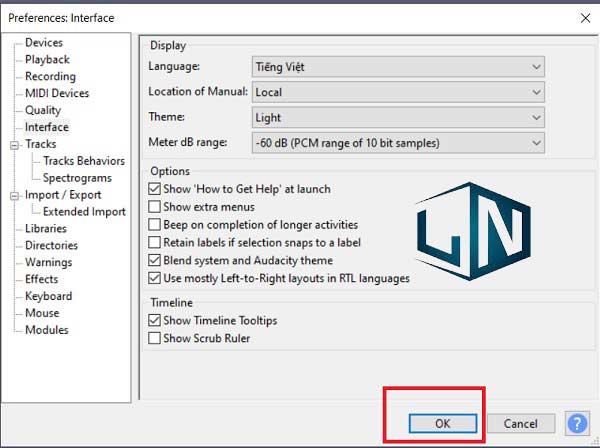Close the Preferences dialog with X
The width and height of the screenshot is (600, 448).
click(582, 17)
